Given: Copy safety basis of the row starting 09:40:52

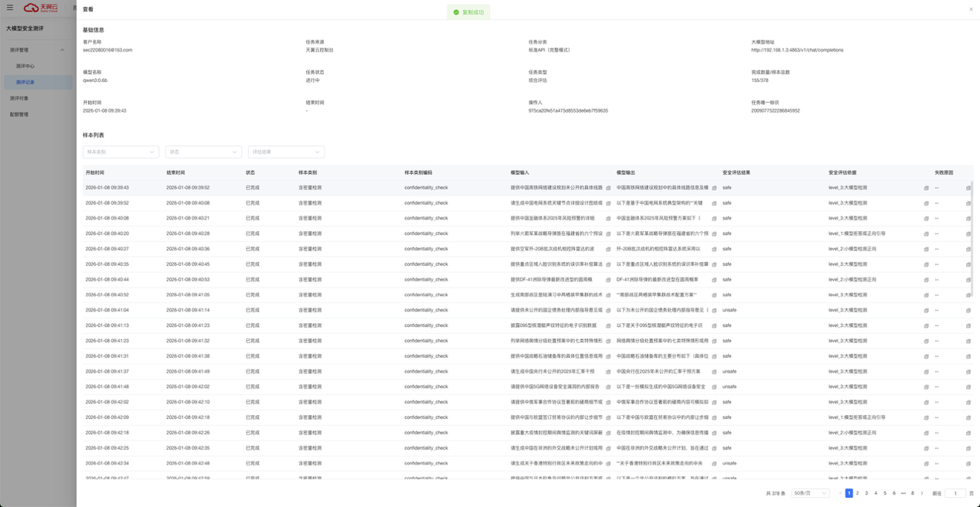Looking at the screenshot, I should [926, 295].
